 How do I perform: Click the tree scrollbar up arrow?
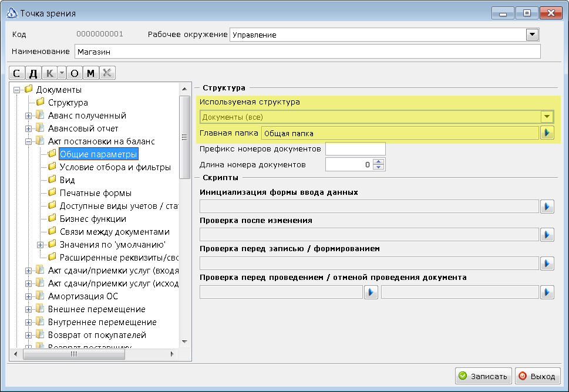coord(184,89)
